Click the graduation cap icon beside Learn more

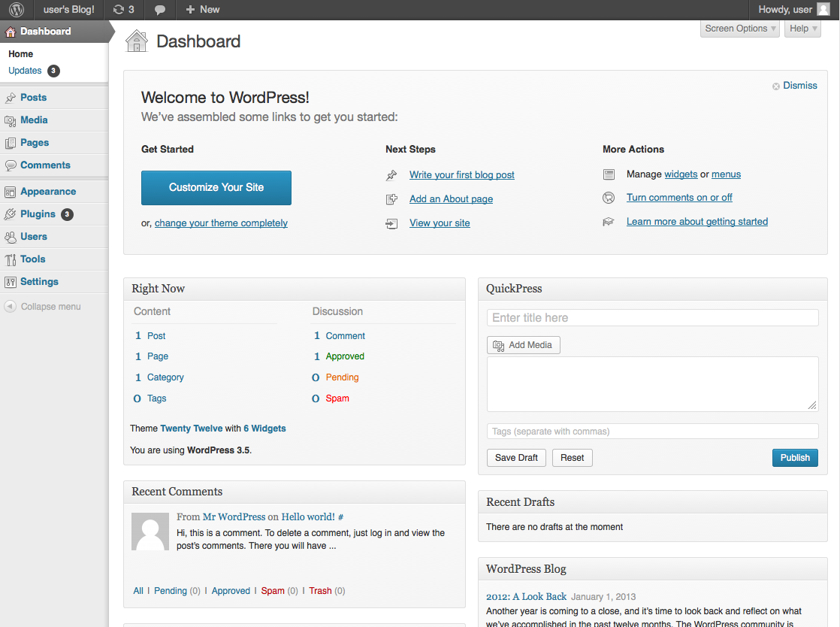[609, 222]
